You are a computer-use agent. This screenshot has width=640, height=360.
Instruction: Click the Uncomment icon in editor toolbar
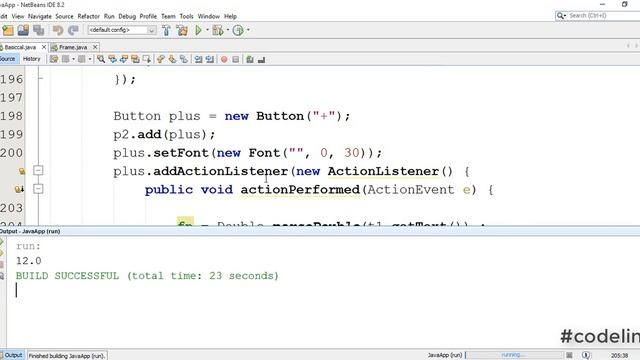261,60
